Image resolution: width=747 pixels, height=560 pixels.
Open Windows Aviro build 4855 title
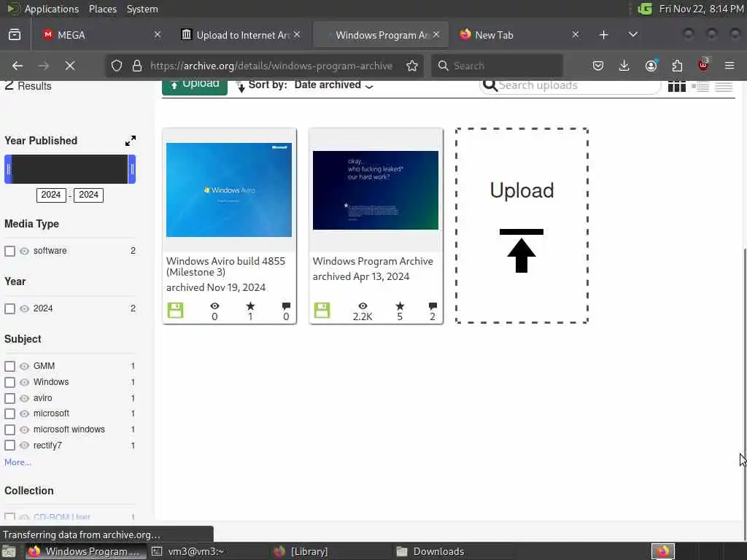(226, 267)
